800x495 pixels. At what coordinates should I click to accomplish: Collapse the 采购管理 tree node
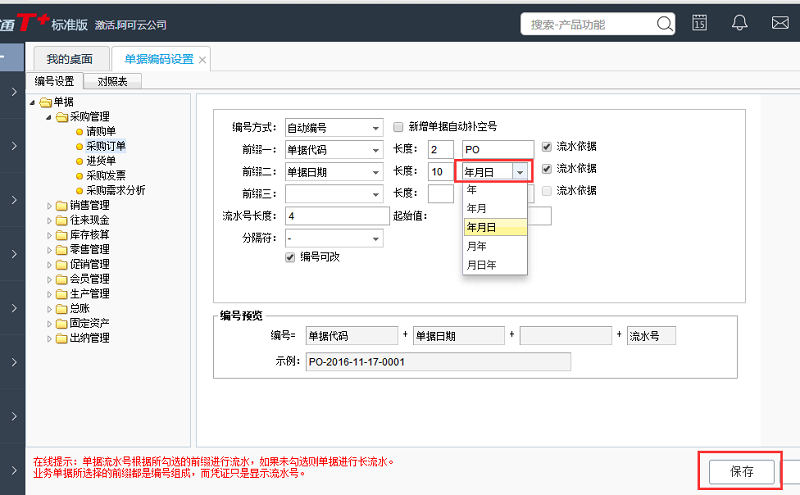click(x=49, y=117)
